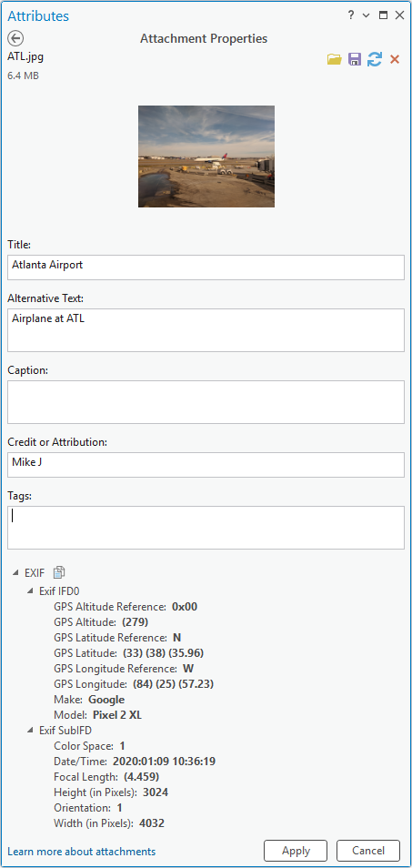The width and height of the screenshot is (412, 868).
Task: Open Learn more about attachments link
Action: [x=82, y=852]
